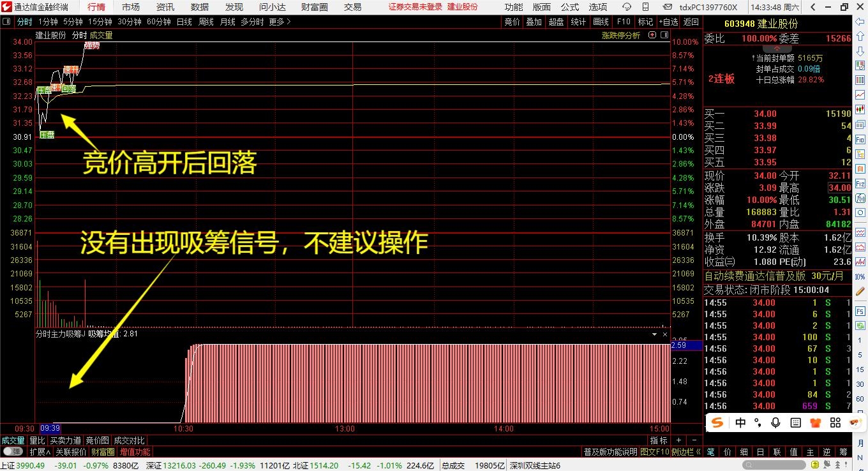Open the indicator panel dropdown triangle
Screen dimensions: 868x471
tap(654, 334)
